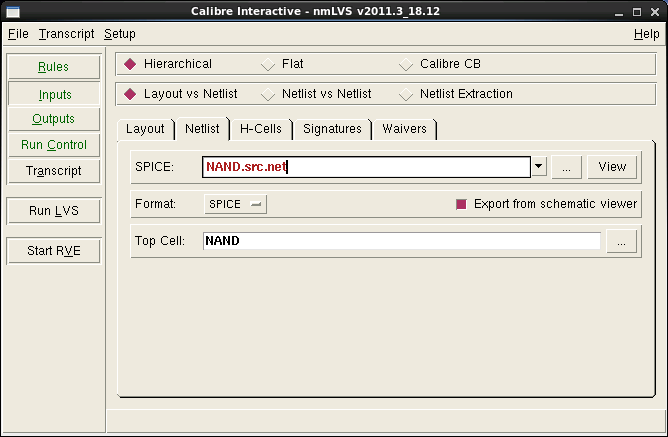Select the Hierarchical radio option

[x=167, y=64]
